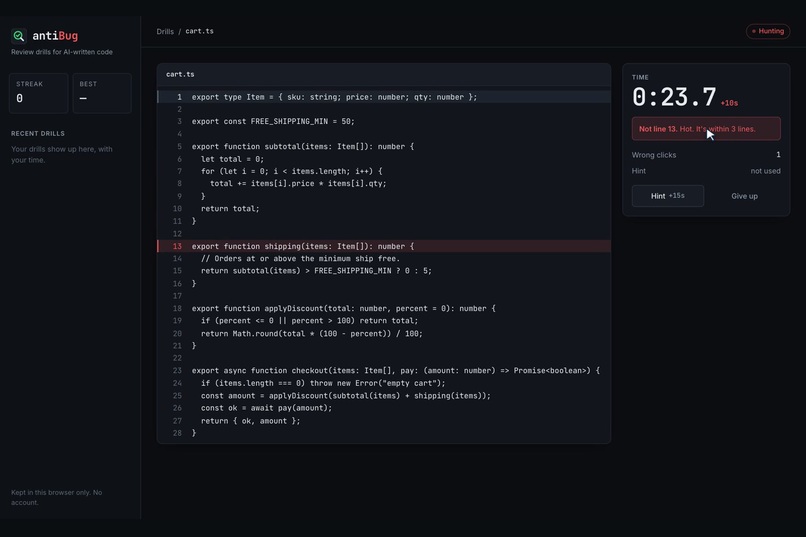This screenshot has height=537, width=806.
Task: Click the Wrong clicks count row
Action: (x=706, y=155)
